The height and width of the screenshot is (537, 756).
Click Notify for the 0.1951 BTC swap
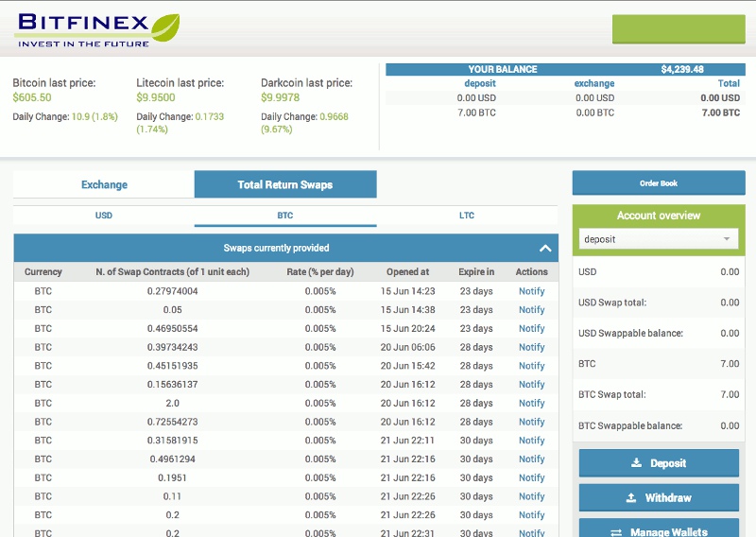click(x=531, y=477)
